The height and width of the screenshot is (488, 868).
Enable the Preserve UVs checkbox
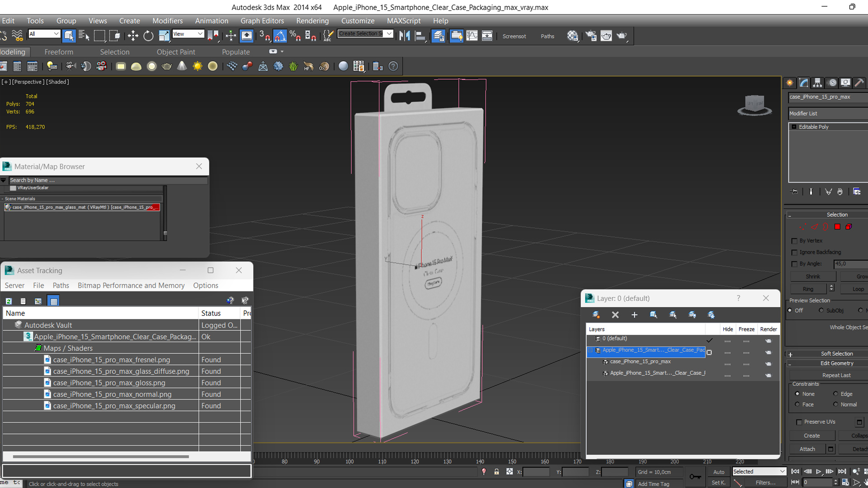[799, 422]
